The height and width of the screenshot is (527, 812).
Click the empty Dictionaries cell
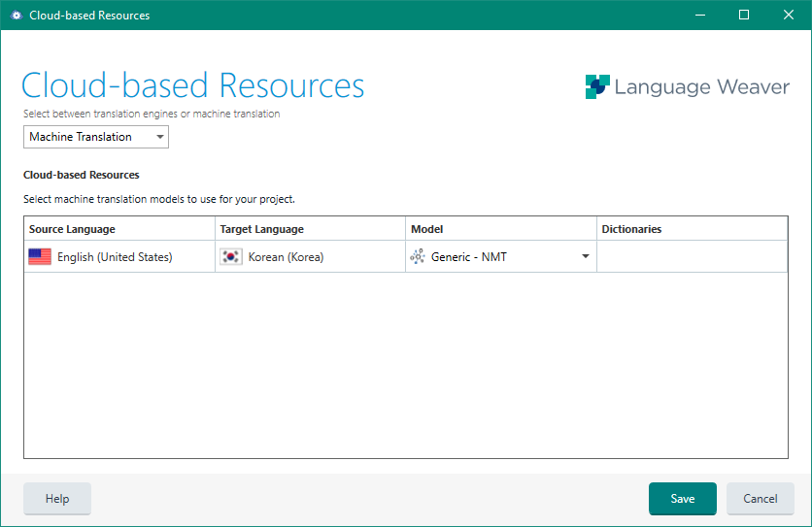[x=692, y=257]
